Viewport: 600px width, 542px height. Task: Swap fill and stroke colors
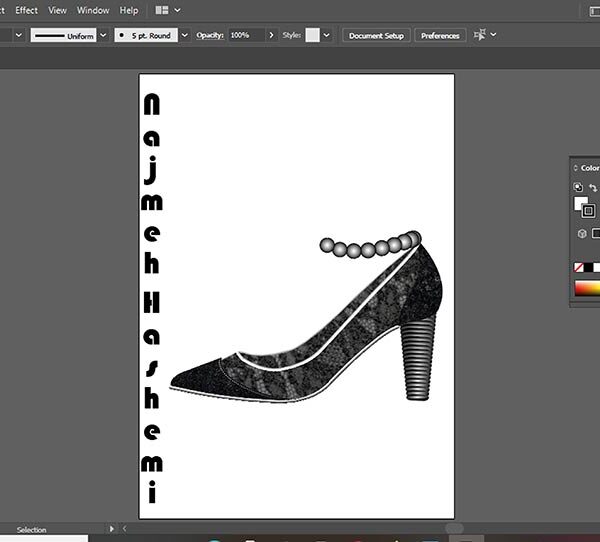point(592,187)
